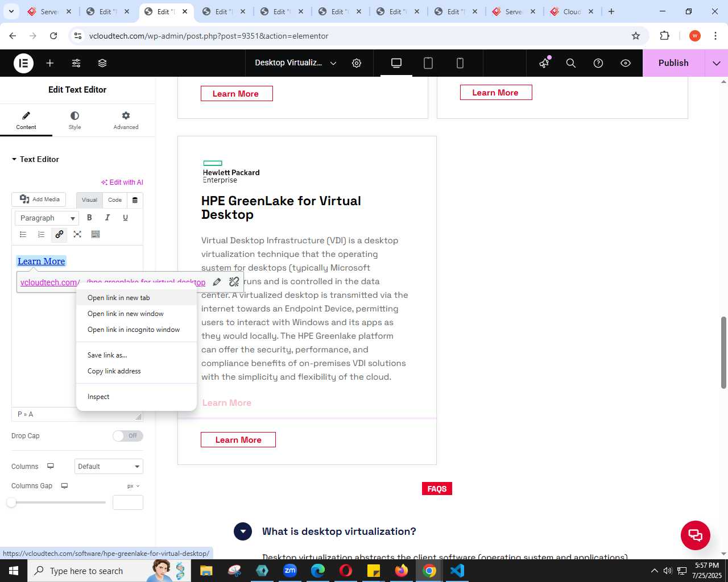Image resolution: width=728 pixels, height=582 pixels.
Task: Open Columns responsive device selector
Action: 51,466
